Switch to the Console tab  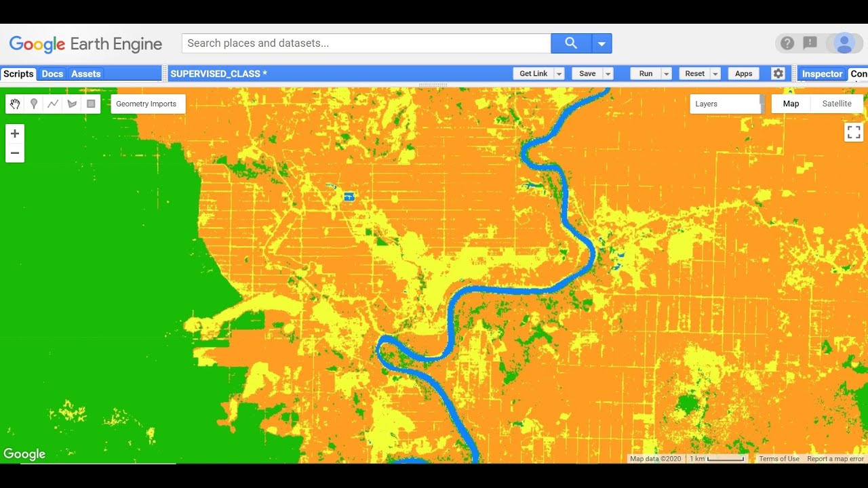pyautogui.click(x=859, y=74)
